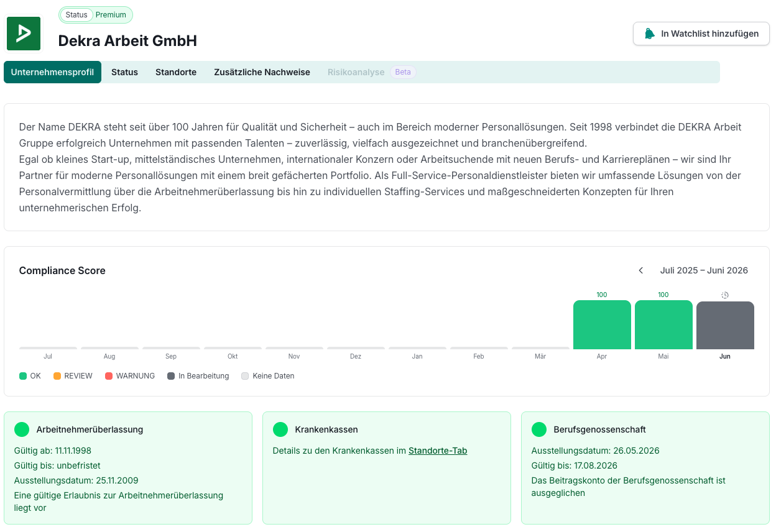Click the bell icon in the watchlist button
776x532 pixels.
pyautogui.click(x=650, y=34)
